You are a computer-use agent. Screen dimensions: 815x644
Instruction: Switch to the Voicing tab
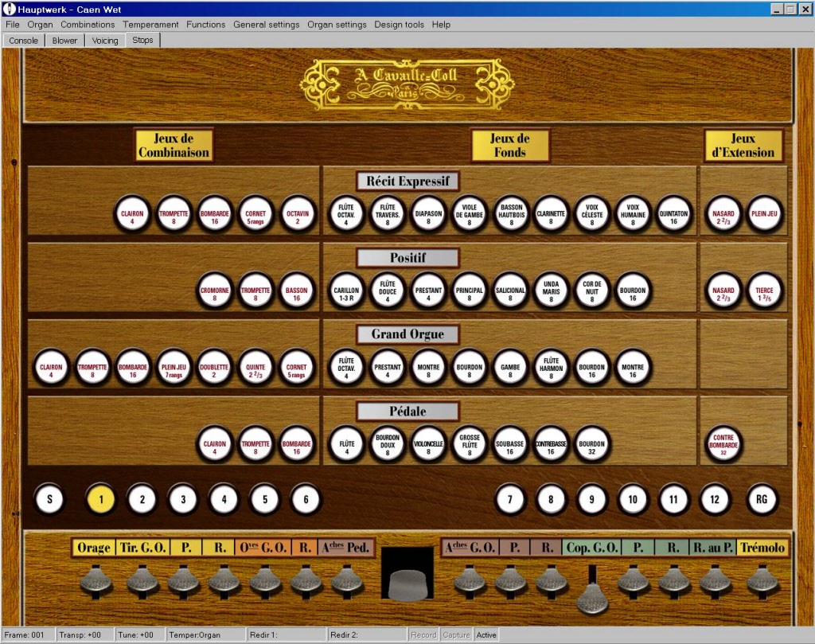(x=105, y=41)
